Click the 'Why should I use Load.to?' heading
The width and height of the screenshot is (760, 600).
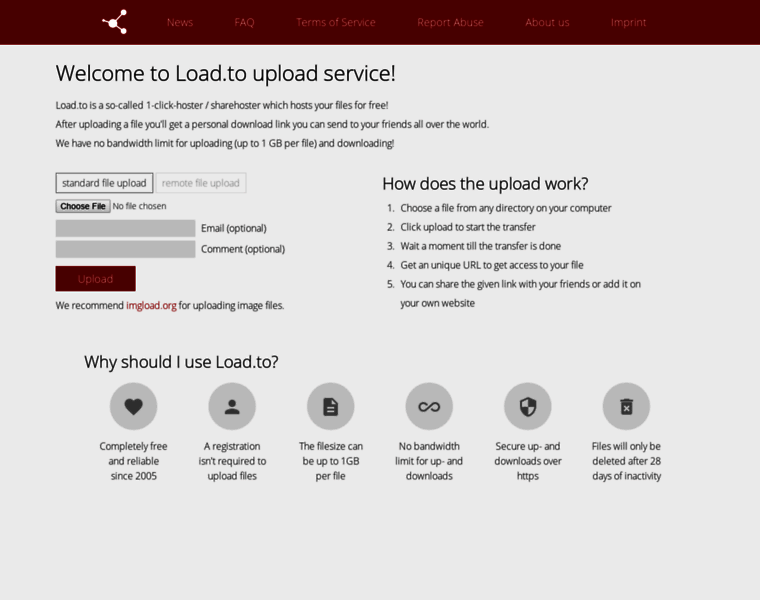point(181,362)
